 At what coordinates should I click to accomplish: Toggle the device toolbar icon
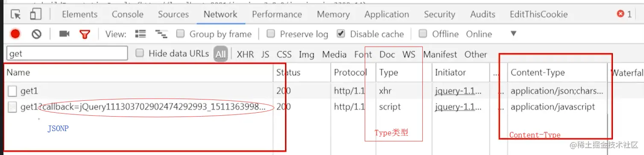tap(35, 15)
